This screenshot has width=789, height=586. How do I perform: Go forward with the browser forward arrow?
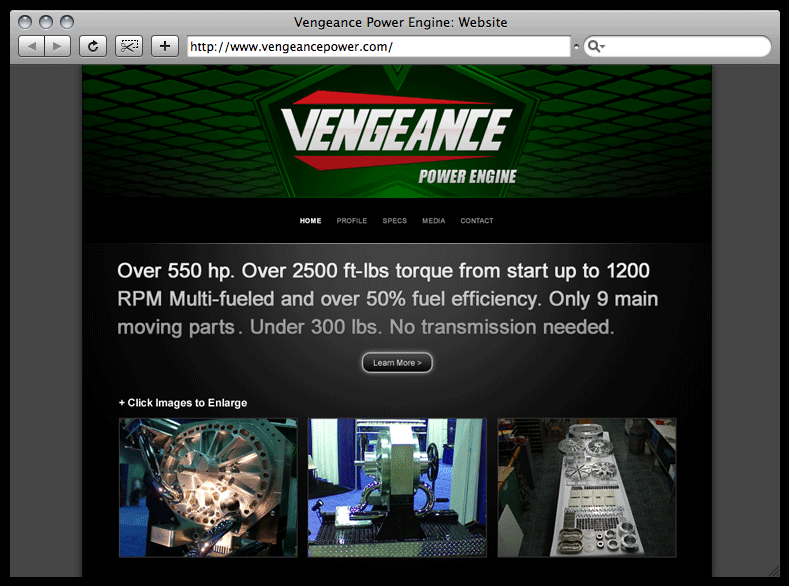pos(57,46)
